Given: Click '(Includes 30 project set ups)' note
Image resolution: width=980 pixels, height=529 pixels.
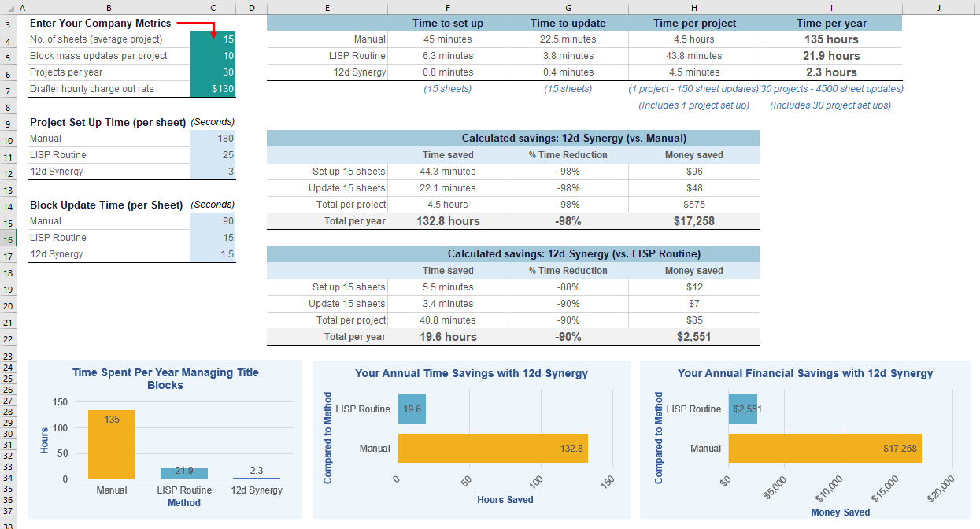Looking at the screenshot, I should coord(830,105).
